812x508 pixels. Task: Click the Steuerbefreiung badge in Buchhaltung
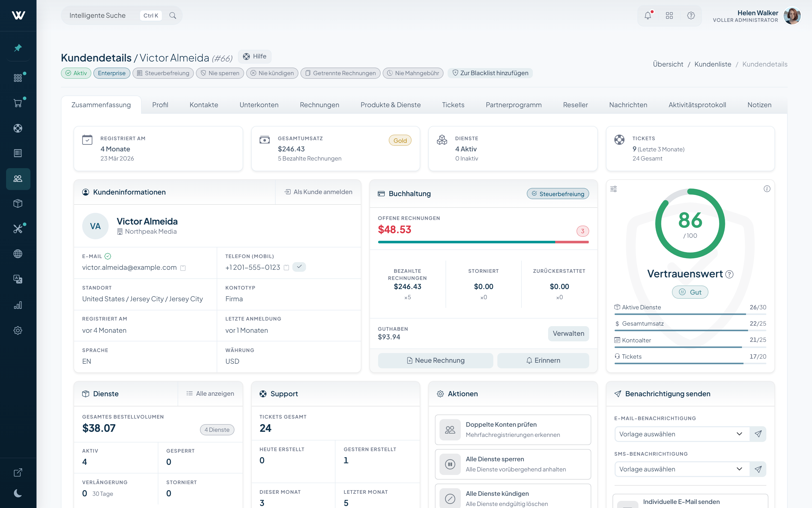point(558,194)
